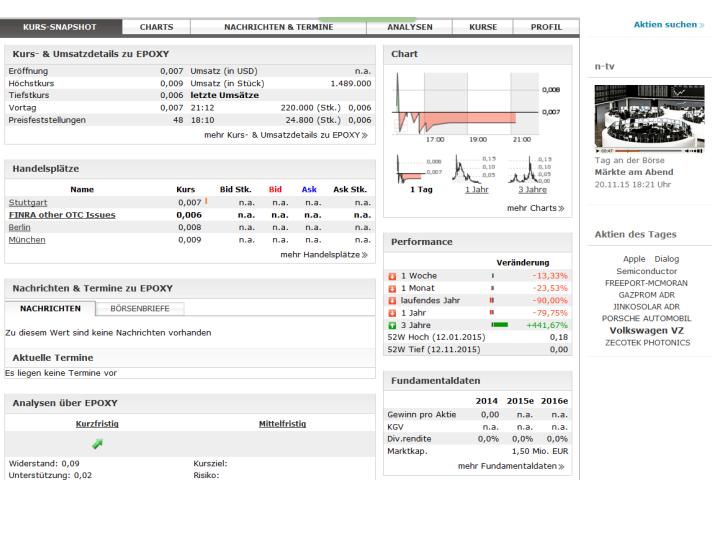Click the Gewinn pro Aktie row label
This screenshot has height=540, width=720.
(422, 415)
